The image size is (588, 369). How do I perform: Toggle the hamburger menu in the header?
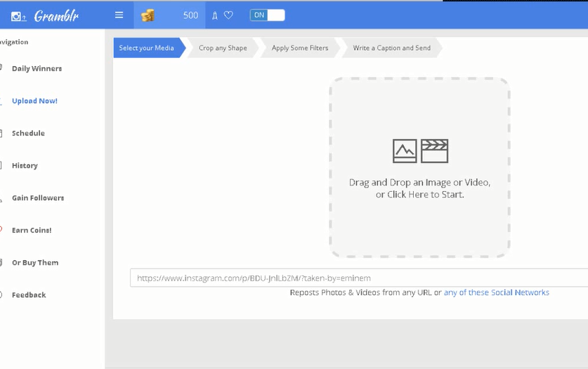click(x=119, y=15)
